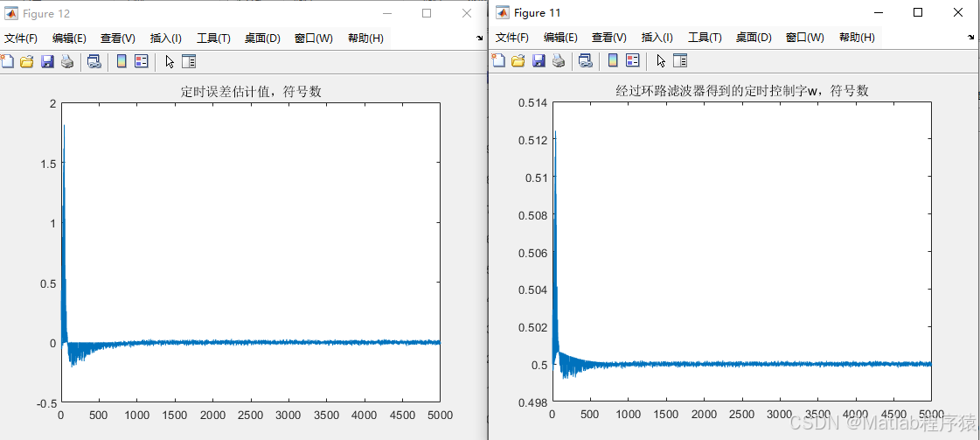
Task: Open 工具(T) menu in Figure 12
Action: click(x=214, y=38)
